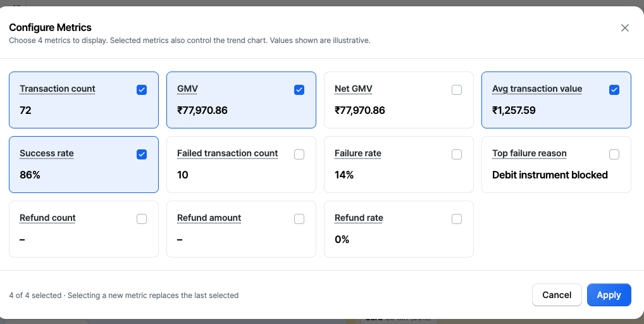This screenshot has height=324, width=644.
Task: Enable the Refund count checkbox
Action: point(142,219)
